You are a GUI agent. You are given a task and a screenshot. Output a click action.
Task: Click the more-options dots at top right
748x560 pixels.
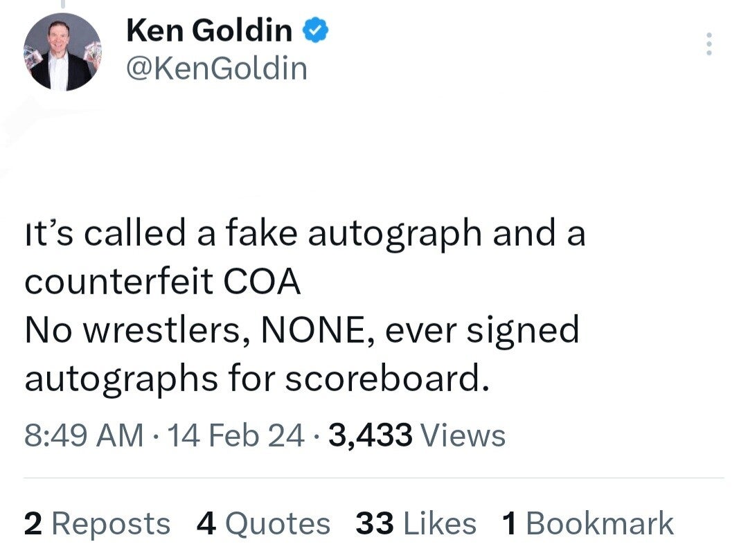(709, 43)
